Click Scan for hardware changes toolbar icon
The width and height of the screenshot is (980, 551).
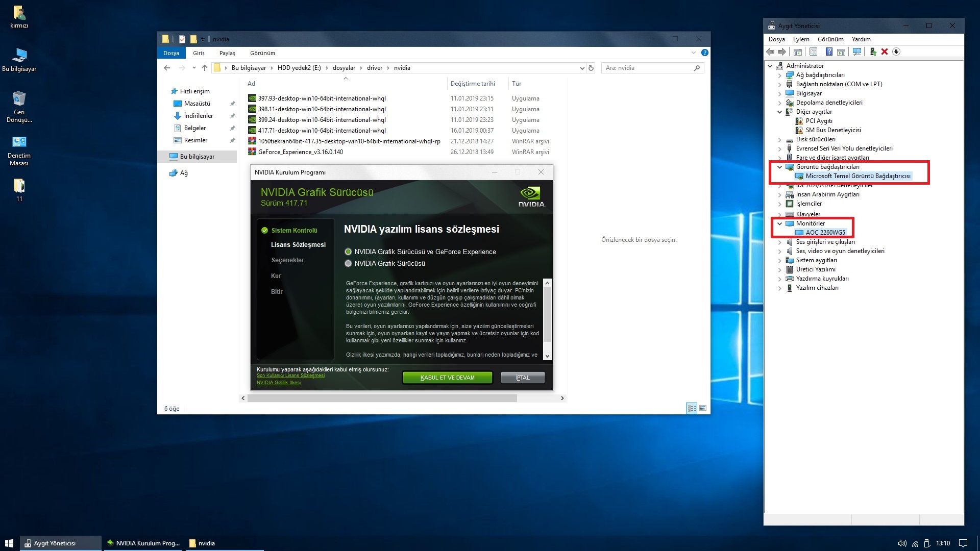click(857, 52)
